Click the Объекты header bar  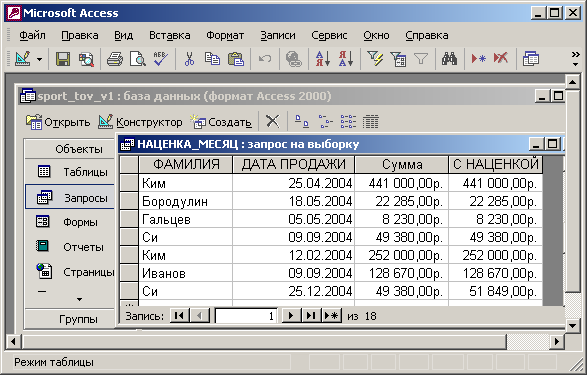coord(70,149)
